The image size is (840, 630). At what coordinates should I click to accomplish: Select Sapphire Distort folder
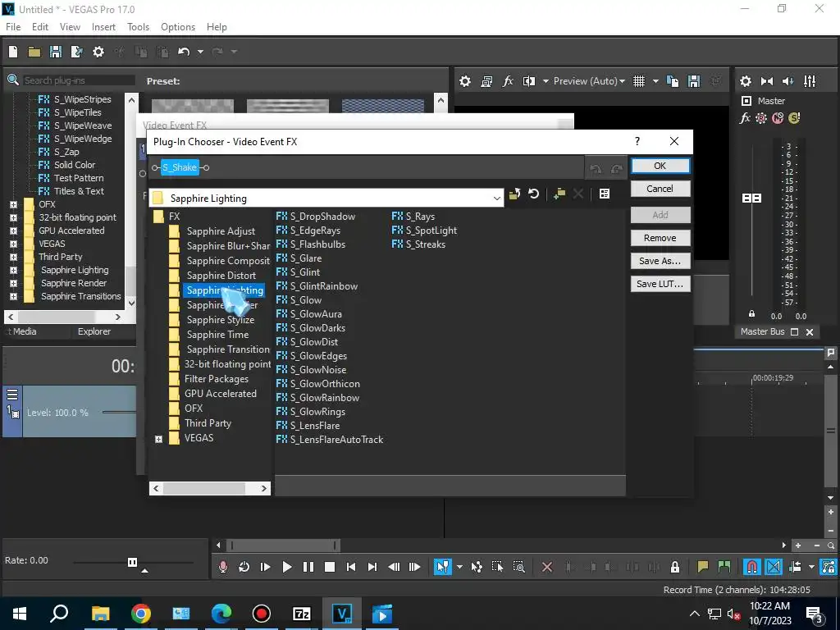coord(221,276)
